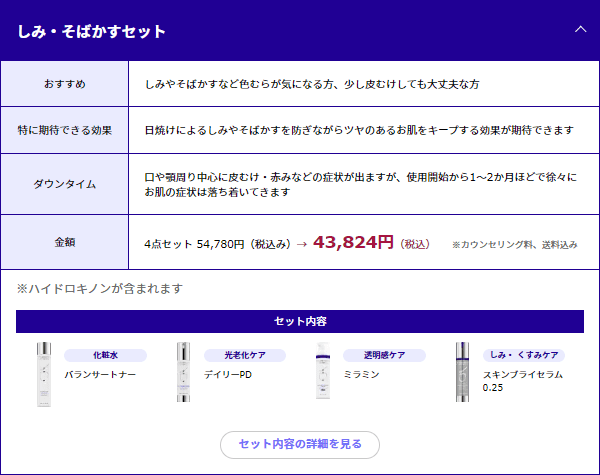Click the デイリーPD product image
Screen dimensions: 600x475
(x=182, y=373)
